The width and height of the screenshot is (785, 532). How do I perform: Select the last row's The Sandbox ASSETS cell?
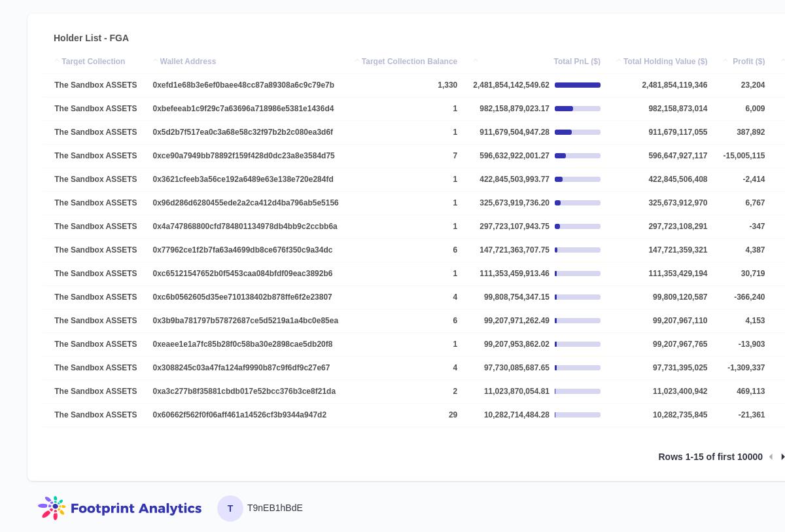(96, 415)
